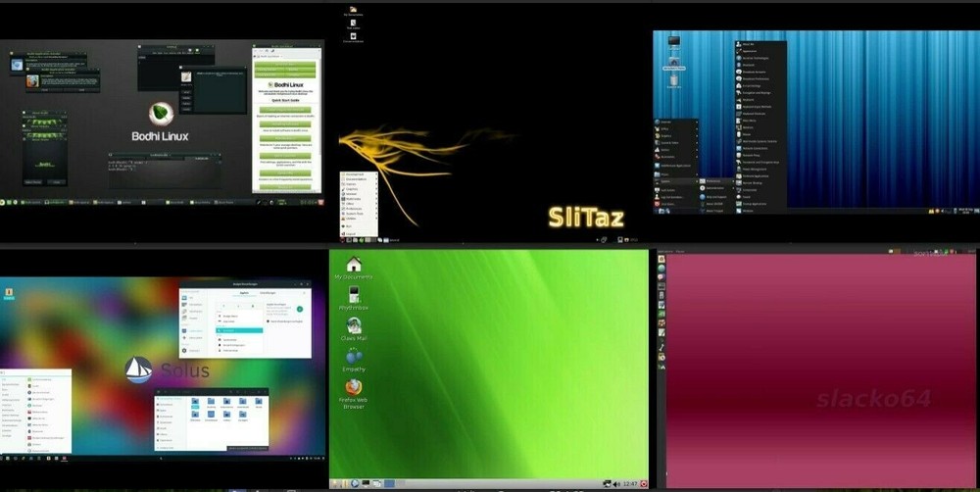Screen dimensions: 980x492
Task: Open Monitors in the Preferences list
Action: click(760, 127)
